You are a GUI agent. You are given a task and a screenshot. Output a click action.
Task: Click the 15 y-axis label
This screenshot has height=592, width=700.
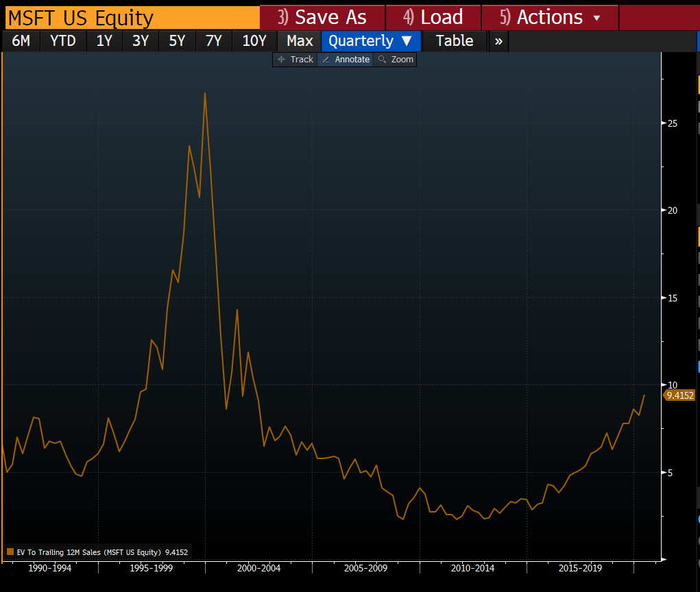tap(673, 298)
